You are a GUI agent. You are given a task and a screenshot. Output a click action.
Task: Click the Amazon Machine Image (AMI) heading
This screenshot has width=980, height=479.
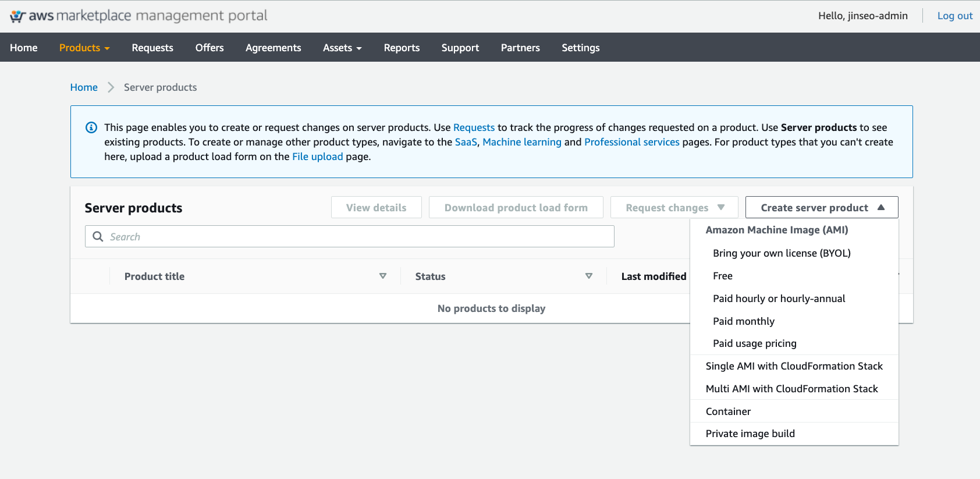point(777,230)
